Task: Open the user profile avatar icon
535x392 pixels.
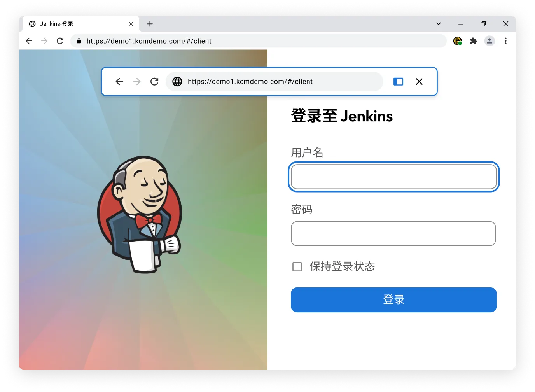Action: click(490, 41)
